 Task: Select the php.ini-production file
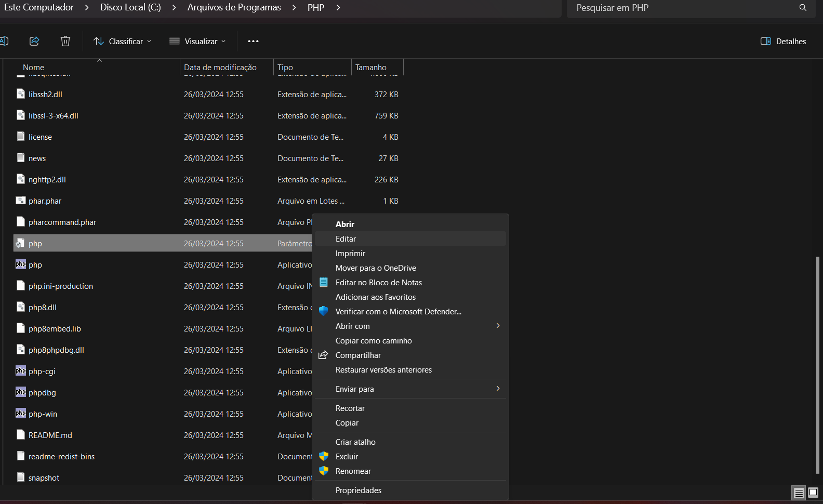point(61,286)
